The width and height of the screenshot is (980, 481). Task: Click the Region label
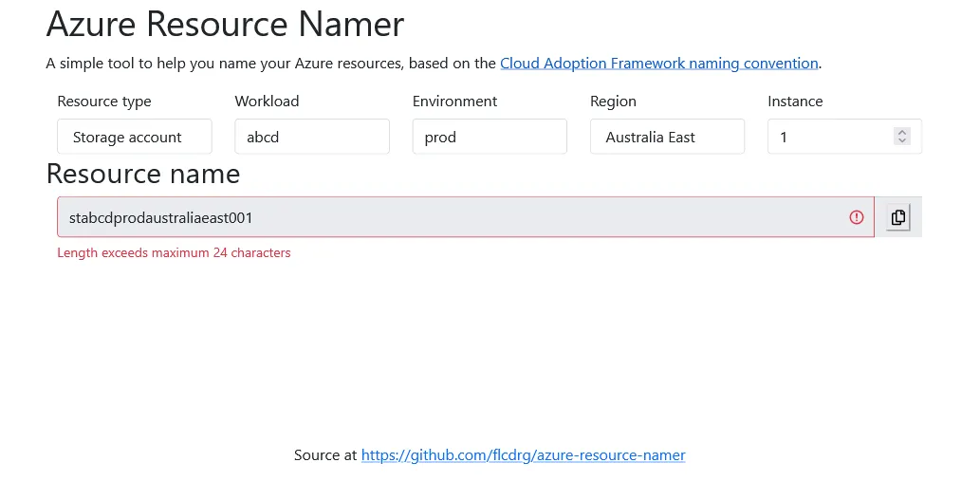click(613, 102)
